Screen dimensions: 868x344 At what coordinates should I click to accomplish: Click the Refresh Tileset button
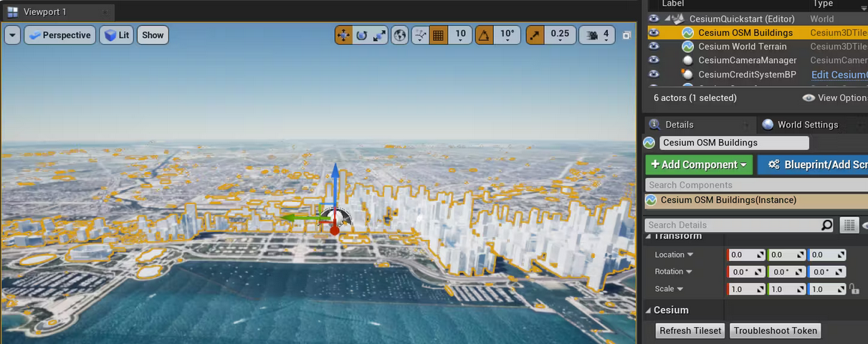click(x=690, y=330)
